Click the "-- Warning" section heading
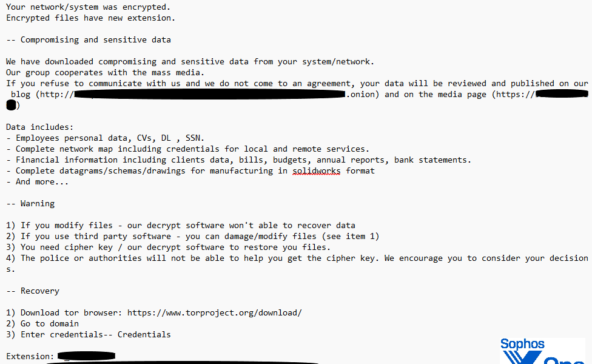The width and height of the screenshot is (592, 364). [x=30, y=204]
